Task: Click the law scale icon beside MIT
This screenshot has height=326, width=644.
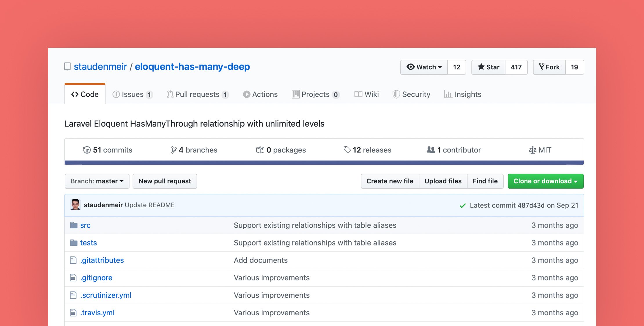Action: tap(533, 150)
